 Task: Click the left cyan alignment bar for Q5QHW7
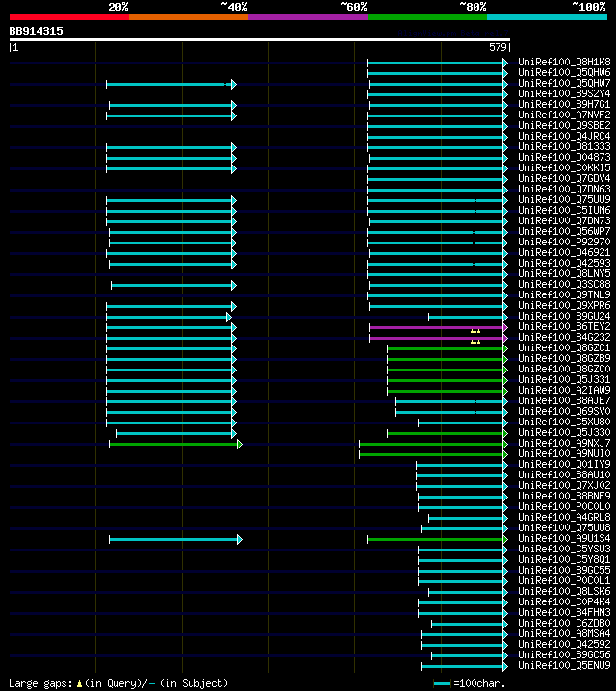point(171,84)
